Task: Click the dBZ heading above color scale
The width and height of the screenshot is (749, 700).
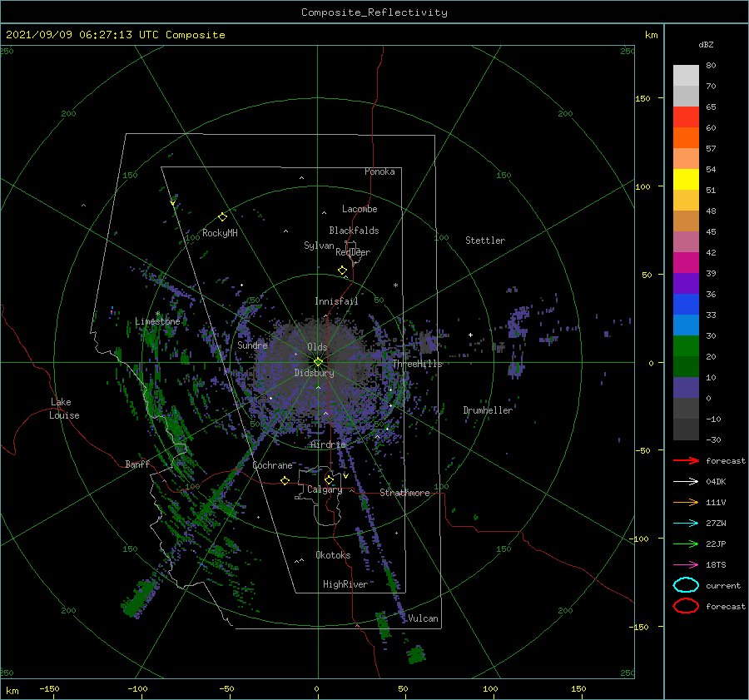Action: coord(706,44)
